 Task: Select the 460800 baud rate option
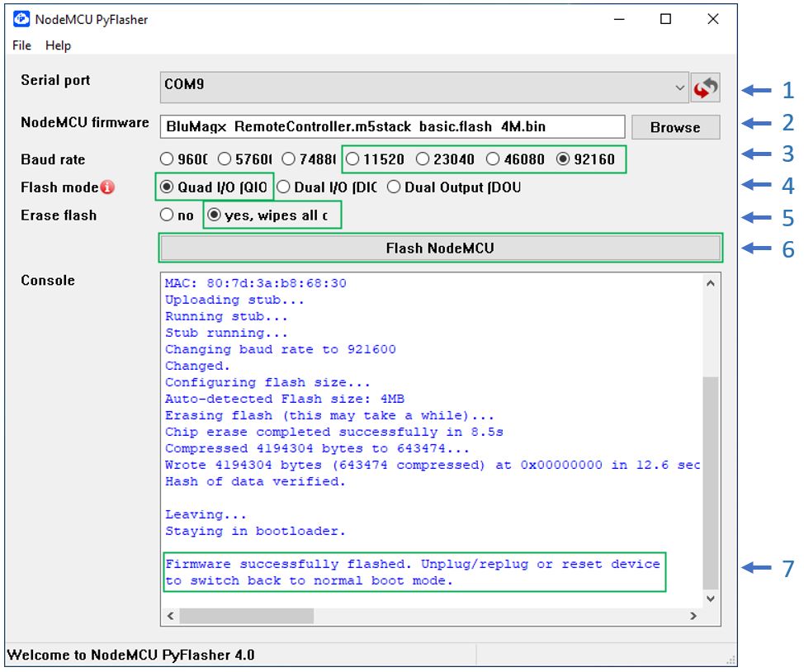515,159
